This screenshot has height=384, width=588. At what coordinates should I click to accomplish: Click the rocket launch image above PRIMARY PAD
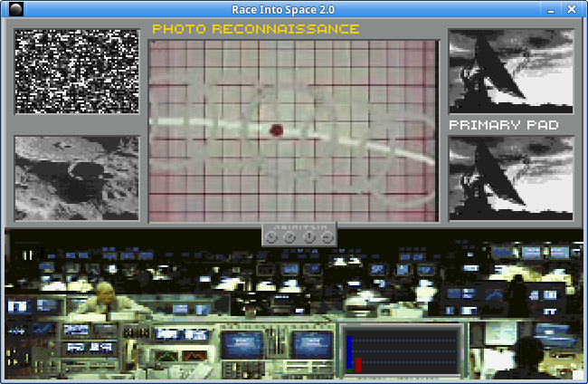click(x=511, y=72)
